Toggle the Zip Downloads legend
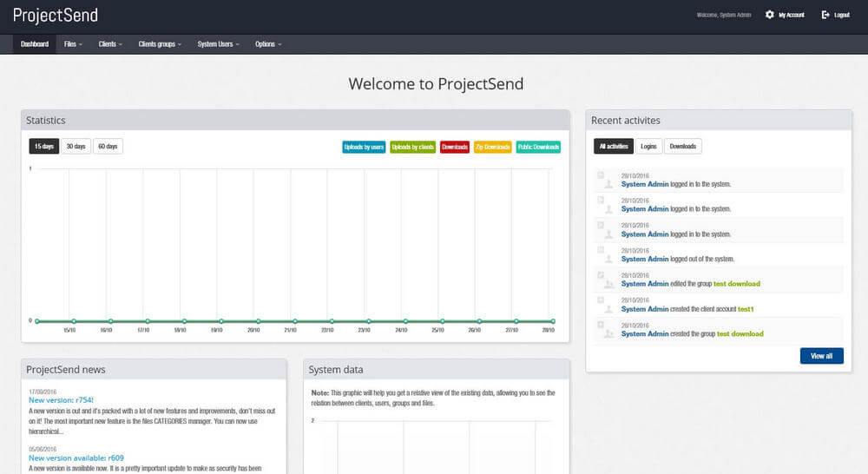 tap(493, 147)
